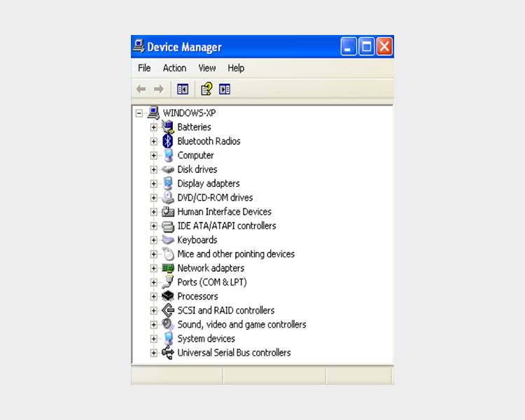Viewport: 525px width, 420px height.
Task: Click the Back arrow toolbar button
Action: coord(141,89)
